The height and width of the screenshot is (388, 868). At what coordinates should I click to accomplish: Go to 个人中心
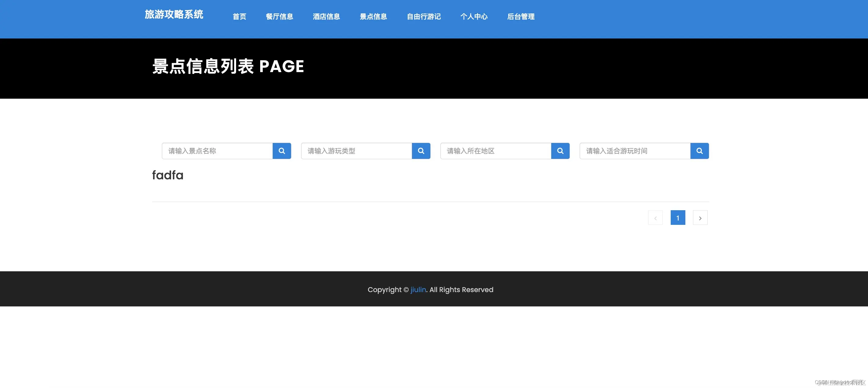474,16
